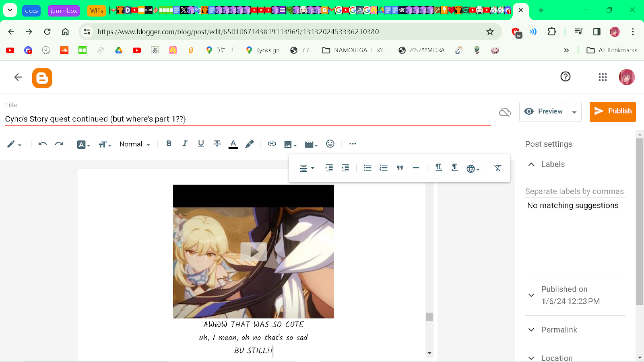Focus the labels input field
The height and width of the screenshot is (362, 644).
tap(575, 191)
